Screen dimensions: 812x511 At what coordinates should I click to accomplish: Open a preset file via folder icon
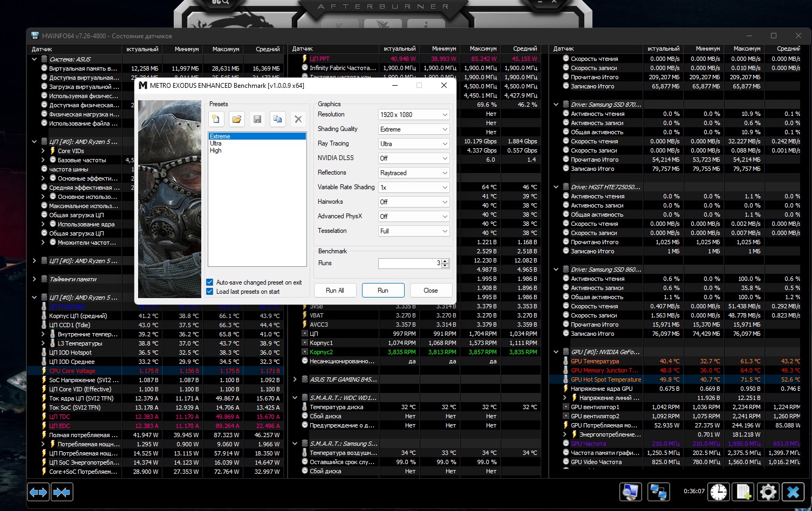point(236,119)
